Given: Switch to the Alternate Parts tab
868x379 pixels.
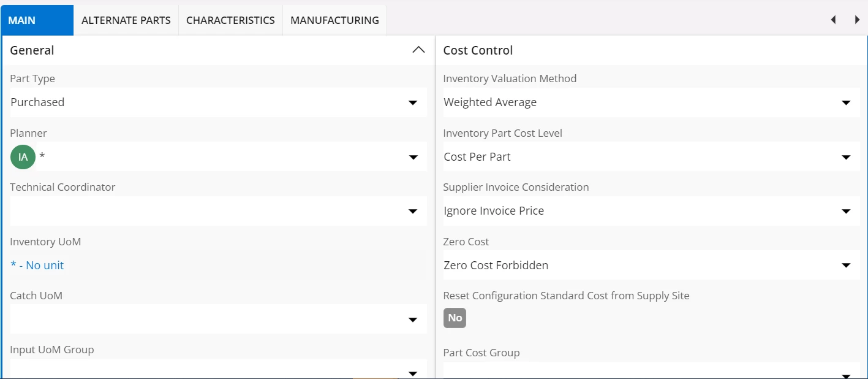Looking at the screenshot, I should pyautogui.click(x=126, y=20).
